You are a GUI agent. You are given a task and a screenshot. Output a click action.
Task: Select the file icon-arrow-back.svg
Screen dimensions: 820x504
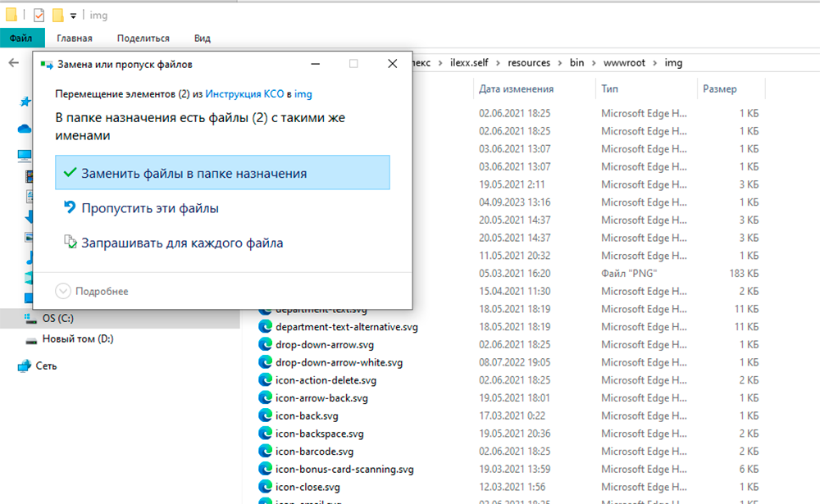(321, 397)
